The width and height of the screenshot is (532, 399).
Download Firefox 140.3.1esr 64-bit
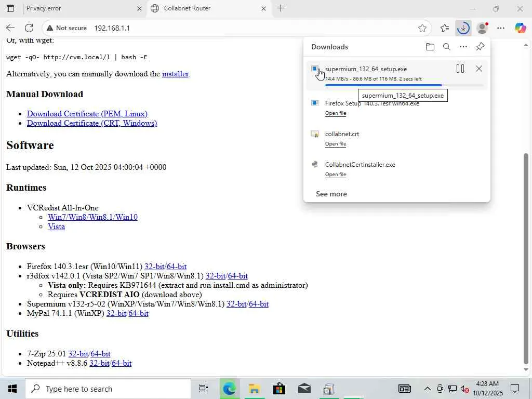[177, 267]
